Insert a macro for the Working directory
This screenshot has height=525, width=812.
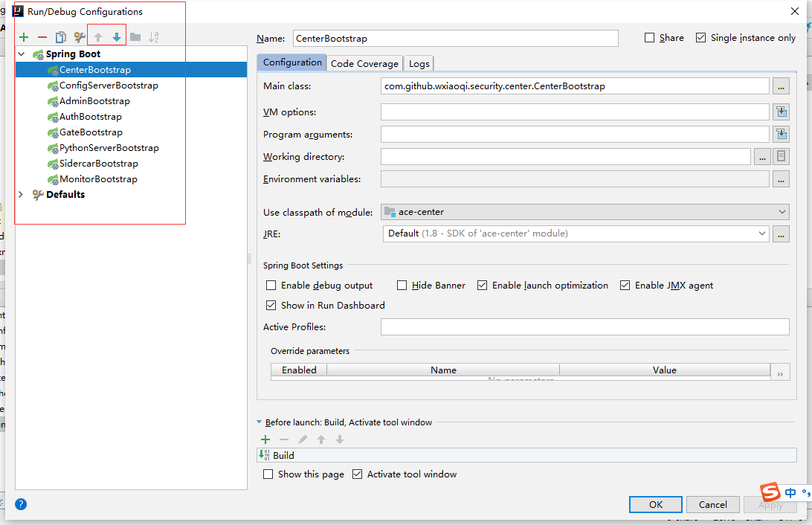(x=781, y=156)
